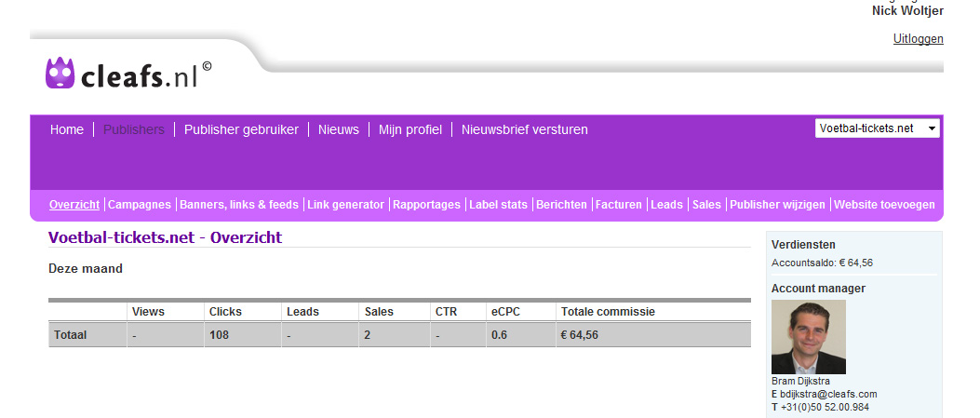Log out via the Uitloggen link
980x418 pixels.
pyautogui.click(x=919, y=39)
